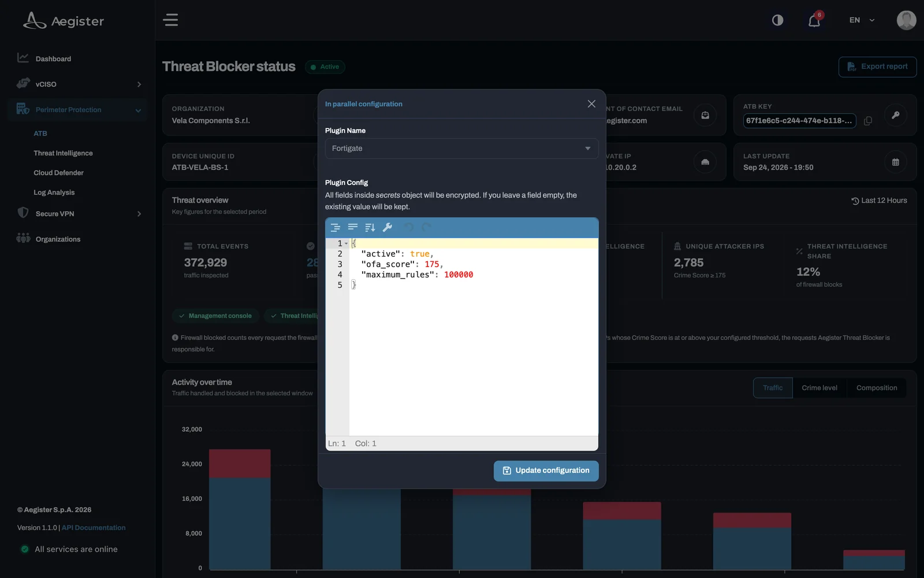
Task: Expand the vCISO sidebar section
Action: pyautogui.click(x=79, y=84)
